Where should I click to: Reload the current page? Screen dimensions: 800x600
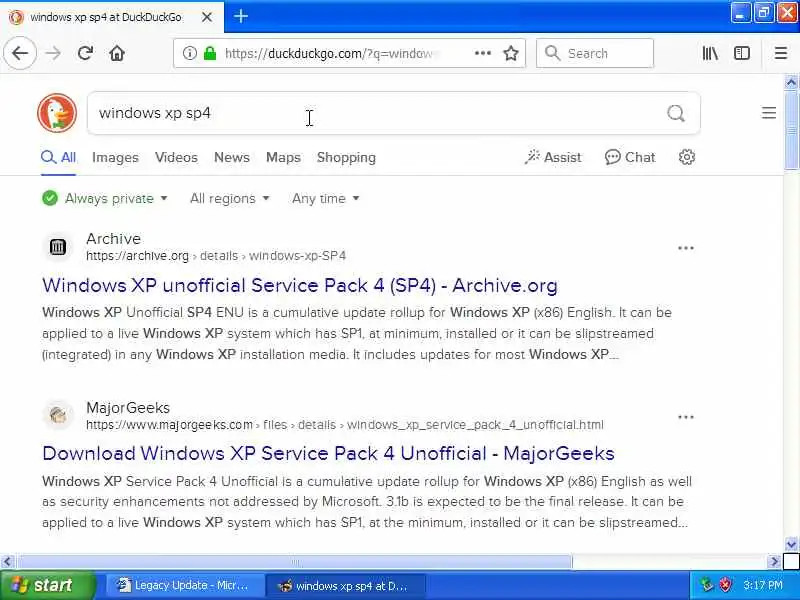85,53
